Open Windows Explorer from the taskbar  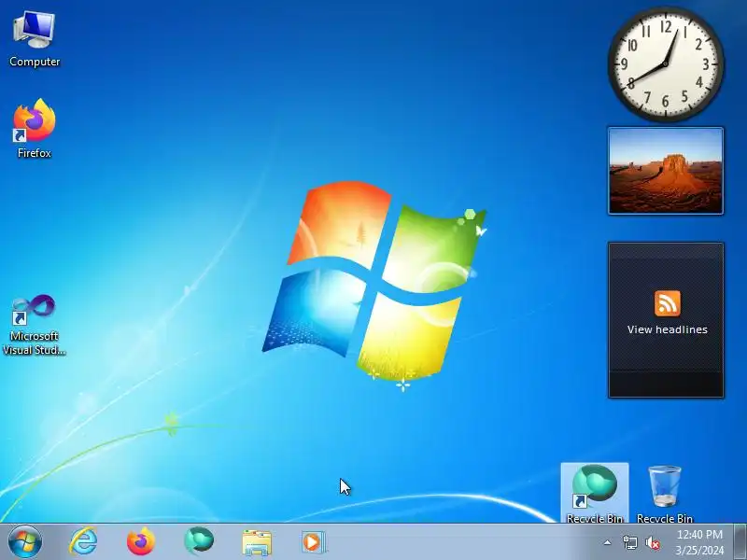click(x=257, y=542)
